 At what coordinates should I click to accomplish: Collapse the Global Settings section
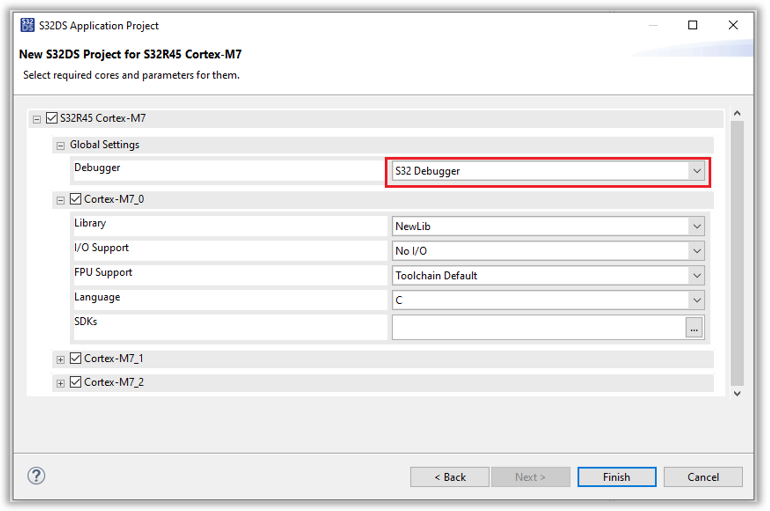pyautogui.click(x=60, y=146)
